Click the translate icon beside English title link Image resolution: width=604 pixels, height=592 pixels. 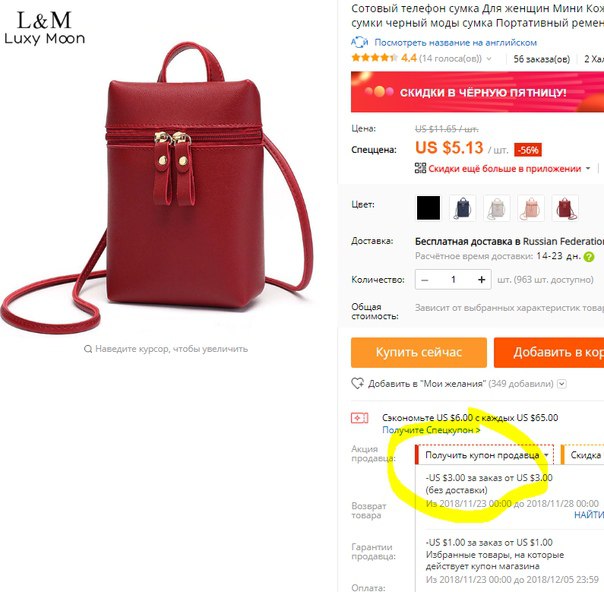[359, 42]
